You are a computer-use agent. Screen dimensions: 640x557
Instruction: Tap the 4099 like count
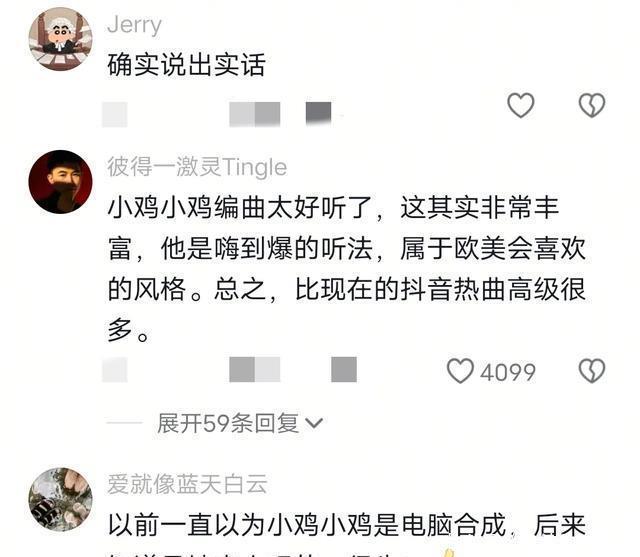508,372
